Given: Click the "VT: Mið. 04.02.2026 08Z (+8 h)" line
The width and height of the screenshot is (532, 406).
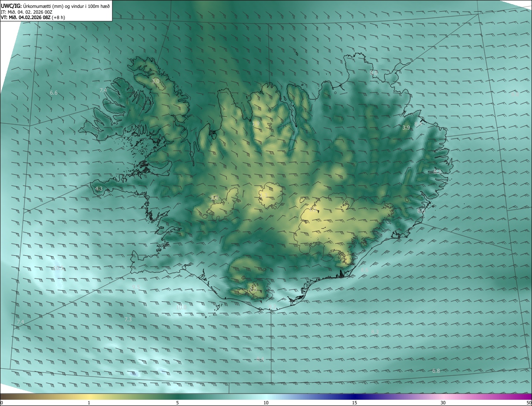Looking at the screenshot, I should click(x=34, y=17).
